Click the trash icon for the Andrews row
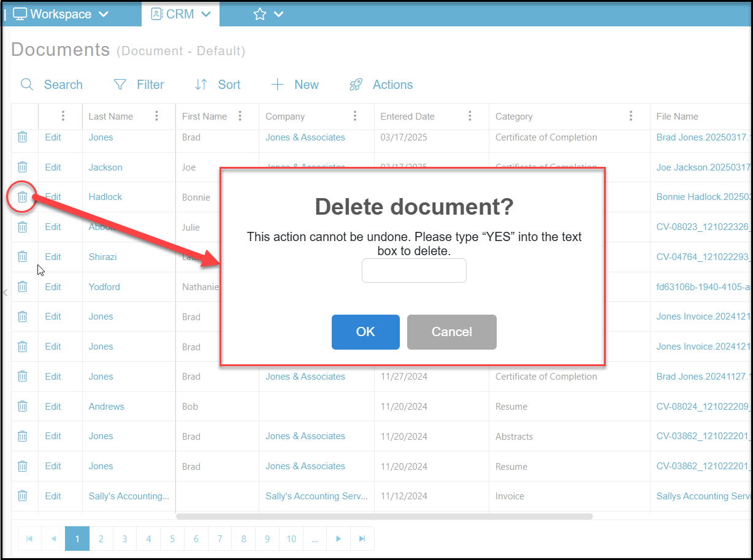 point(22,406)
